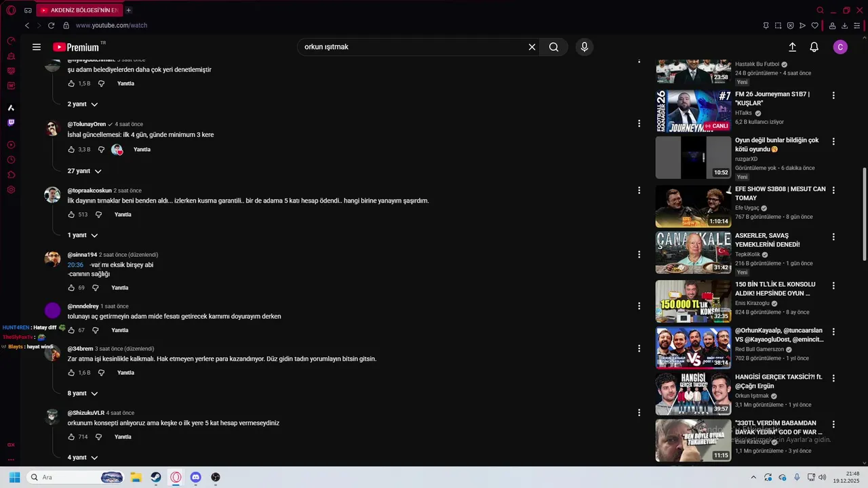The width and height of the screenshot is (868, 488).
Task: Open Opera sidebar history clock
Action: [x=11, y=160]
